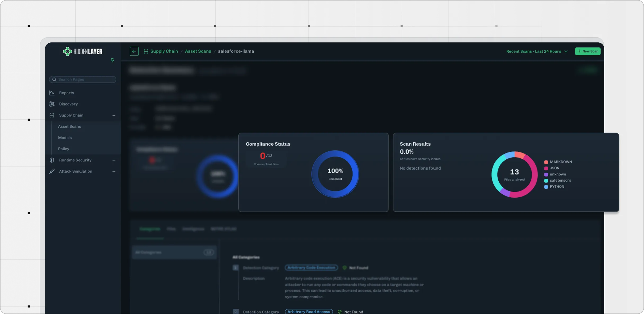Focus the Search Pages input field
Viewport: 644px width, 314px height.
[85, 79]
